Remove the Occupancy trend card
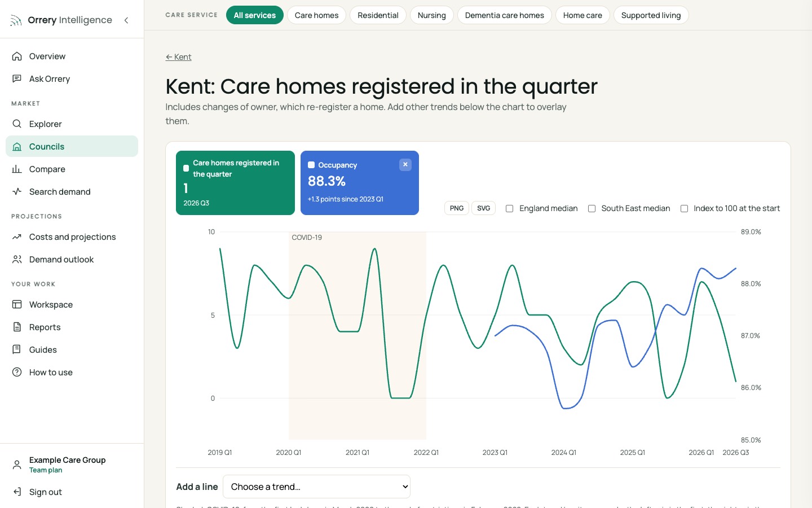Image resolution: width=812 pixels, height=508 pixels. 405,164
